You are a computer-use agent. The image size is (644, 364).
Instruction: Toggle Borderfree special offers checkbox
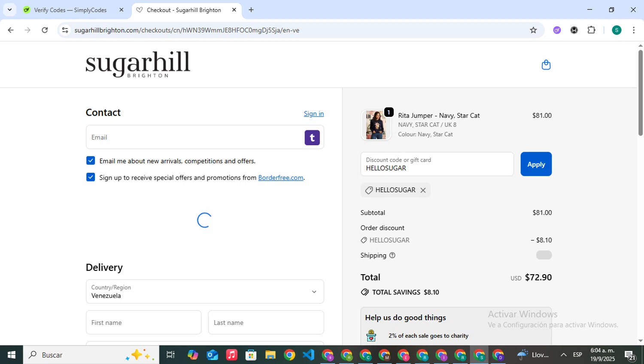[91, 177]
